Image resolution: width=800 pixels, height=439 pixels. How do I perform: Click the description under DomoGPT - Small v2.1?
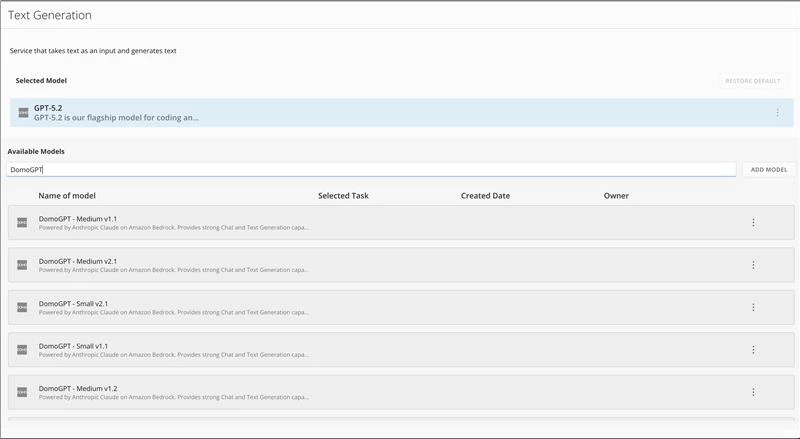(x=173, y=312)
